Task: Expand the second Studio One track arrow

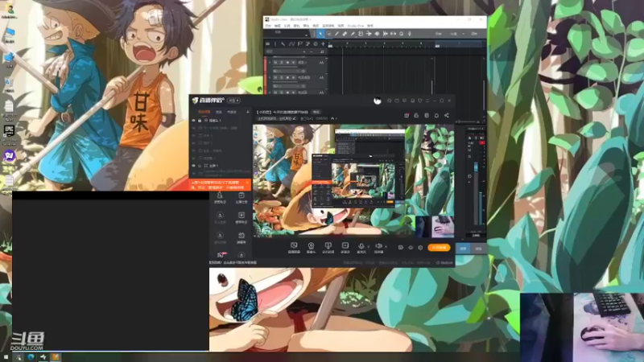Action: [x=270, y=77]
